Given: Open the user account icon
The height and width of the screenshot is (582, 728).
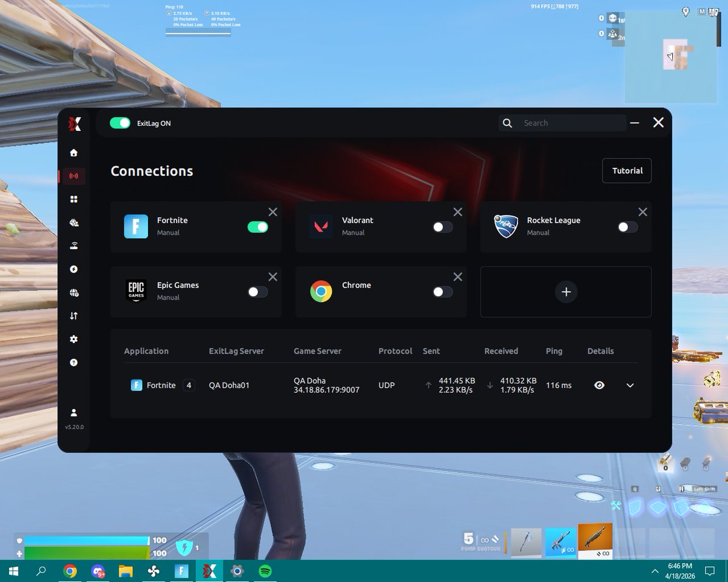Looking at the screenshot, I should pos(74,412).
